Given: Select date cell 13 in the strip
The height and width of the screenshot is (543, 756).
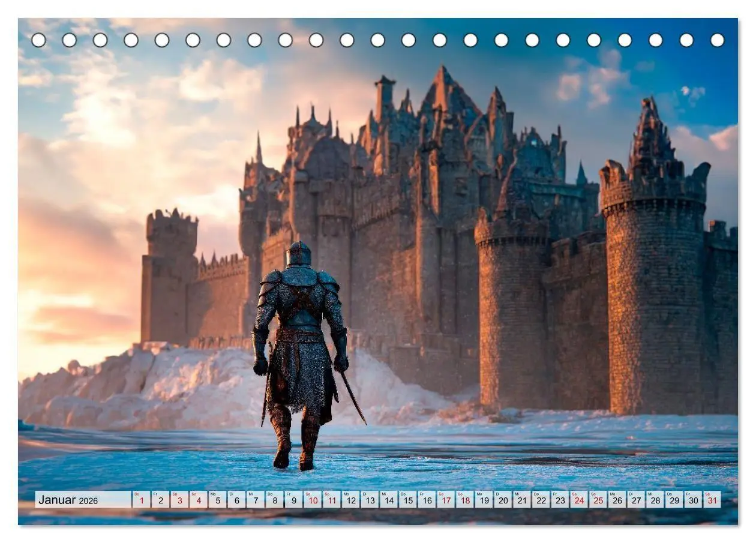Looking at the screenshot, I should pyautogui.click(x=370, y=500).
